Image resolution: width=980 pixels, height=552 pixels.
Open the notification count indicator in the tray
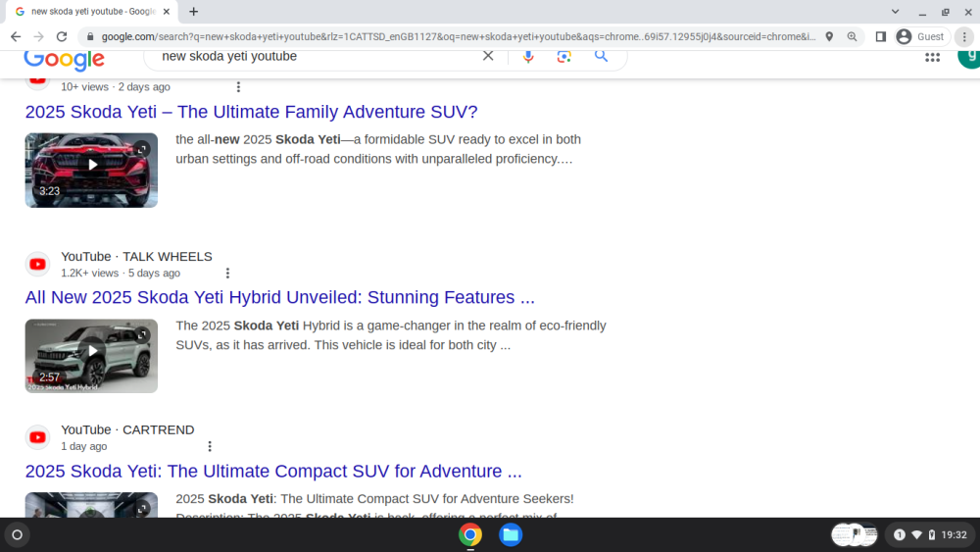(x=900, y=534)
